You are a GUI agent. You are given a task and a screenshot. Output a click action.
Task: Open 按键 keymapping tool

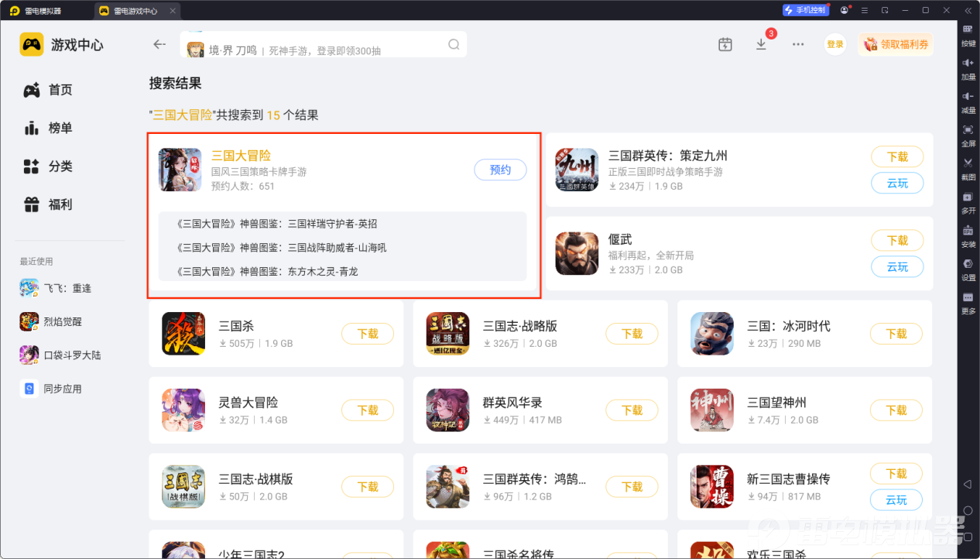click(x=968, y=35)
